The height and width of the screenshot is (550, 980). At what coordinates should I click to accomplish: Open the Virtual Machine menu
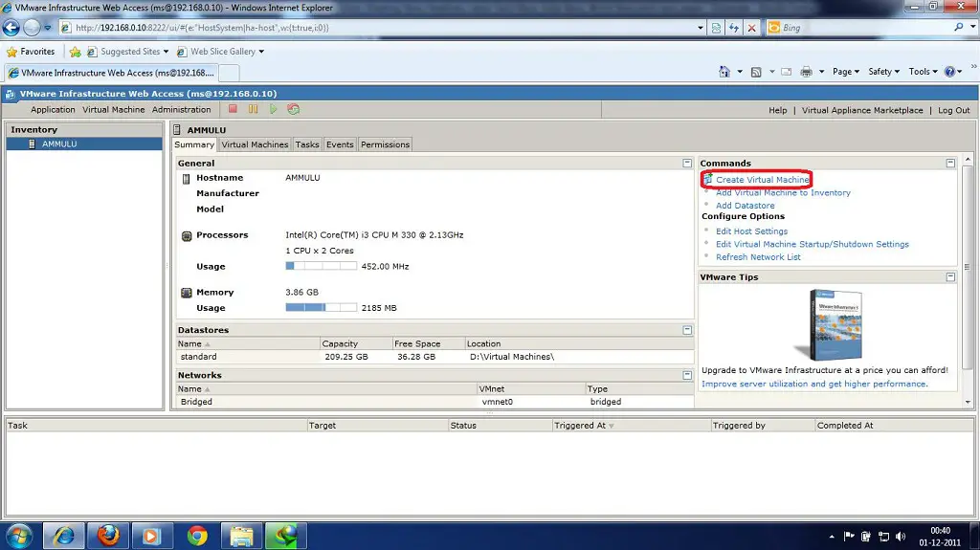pyautogui.click(x=114, y=109)
